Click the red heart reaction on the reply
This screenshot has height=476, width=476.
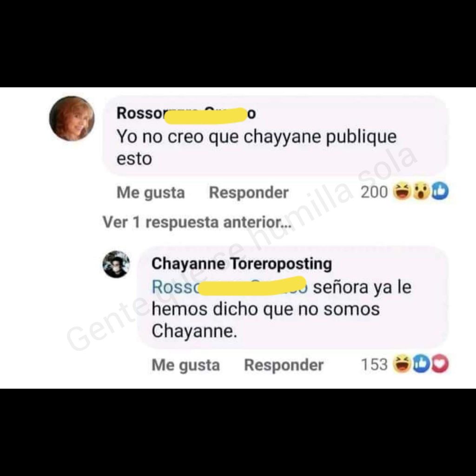(x=440, y=364)
